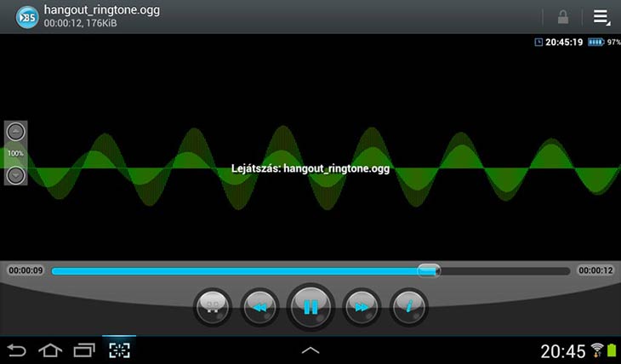The image size is (621, 364).
Task: Rewind with the double-left-arrow button
Action: tap(259, 307)
